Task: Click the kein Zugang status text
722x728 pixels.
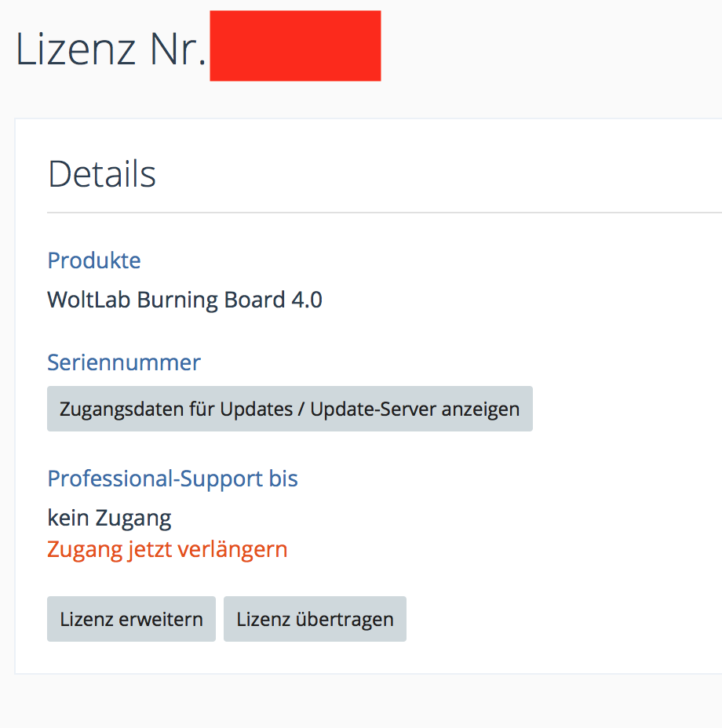Action: pos(109,518)
